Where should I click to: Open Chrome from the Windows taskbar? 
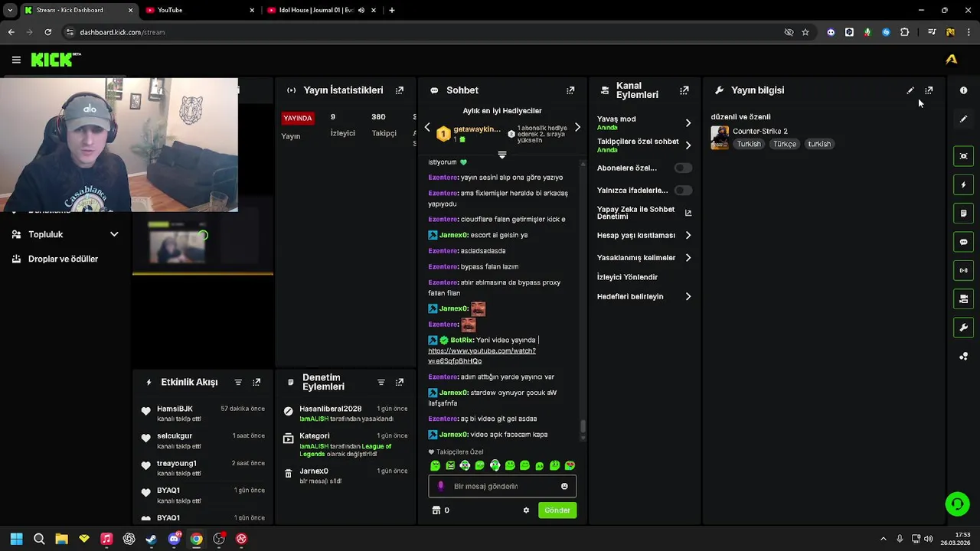(x=196, y=539)
